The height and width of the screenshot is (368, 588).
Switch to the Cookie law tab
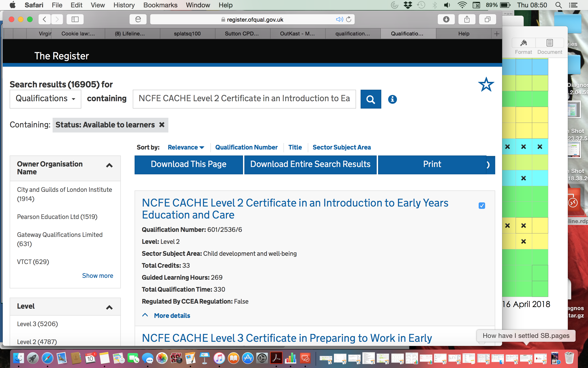(78, 34)
